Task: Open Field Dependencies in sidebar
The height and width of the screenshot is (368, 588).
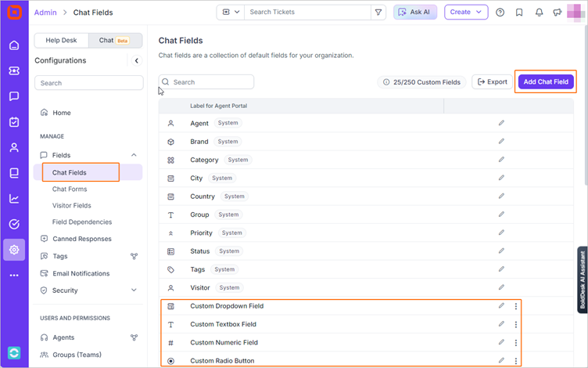Action: (x=82, y=222)
